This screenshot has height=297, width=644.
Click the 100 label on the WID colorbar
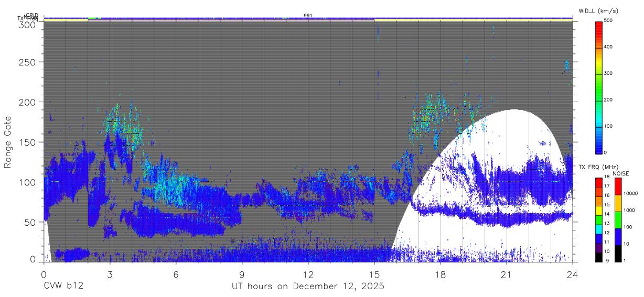click(x=609, y=126)
